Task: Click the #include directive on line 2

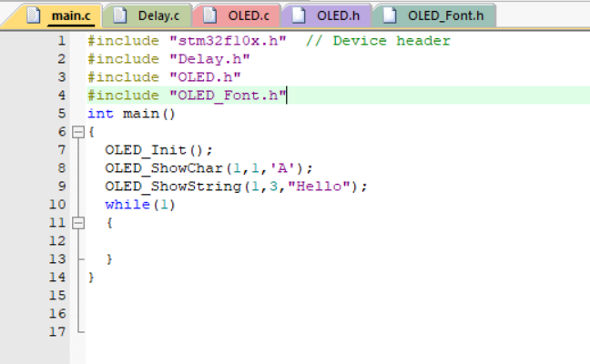Action: [x=124, y=59]
